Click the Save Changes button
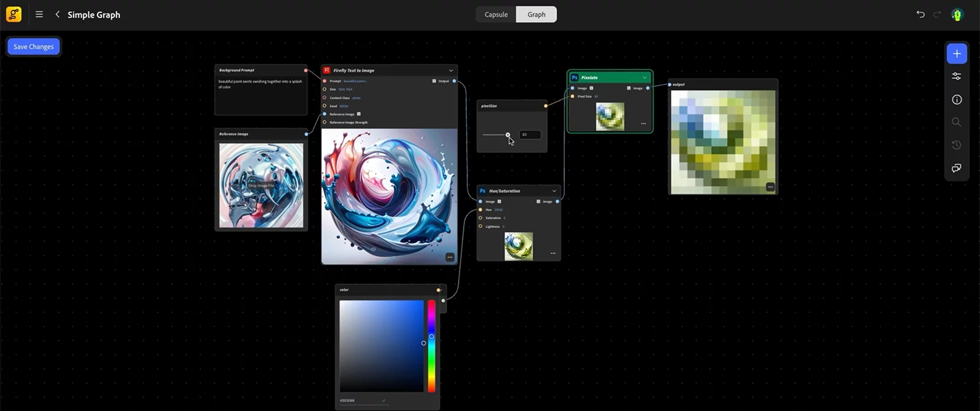 (x=34, y=47)
